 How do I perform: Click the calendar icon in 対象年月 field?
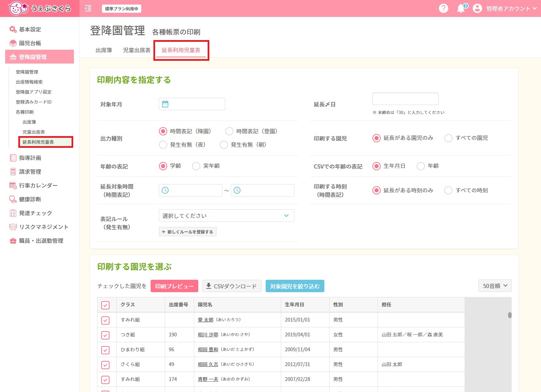click(165, 104)
